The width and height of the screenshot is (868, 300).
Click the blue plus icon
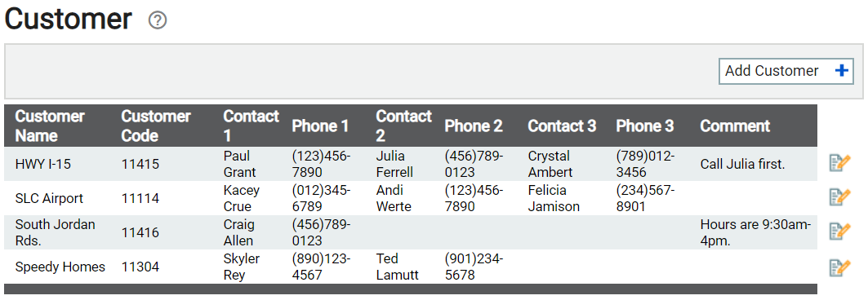tap(841, 71)
